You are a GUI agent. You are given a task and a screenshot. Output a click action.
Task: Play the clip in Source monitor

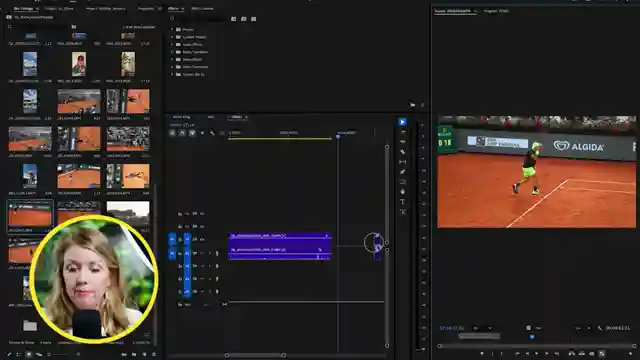537,353
